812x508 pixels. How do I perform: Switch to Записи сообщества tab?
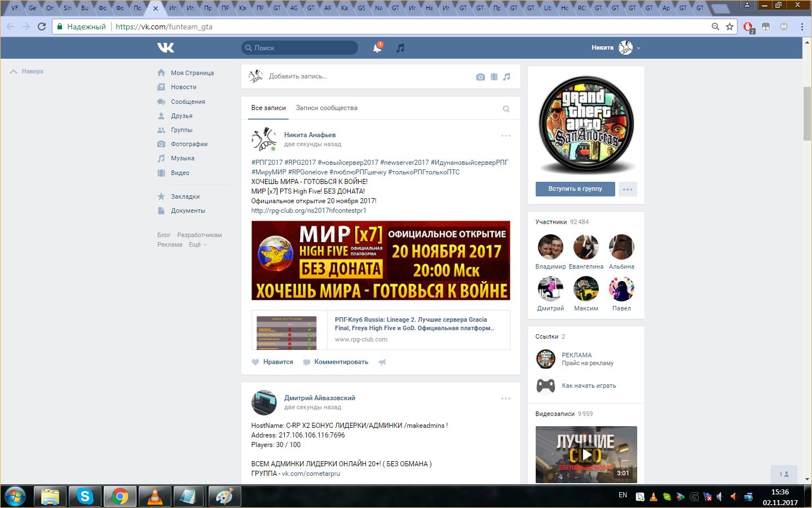pyautogui.click(x=326, y=108)
